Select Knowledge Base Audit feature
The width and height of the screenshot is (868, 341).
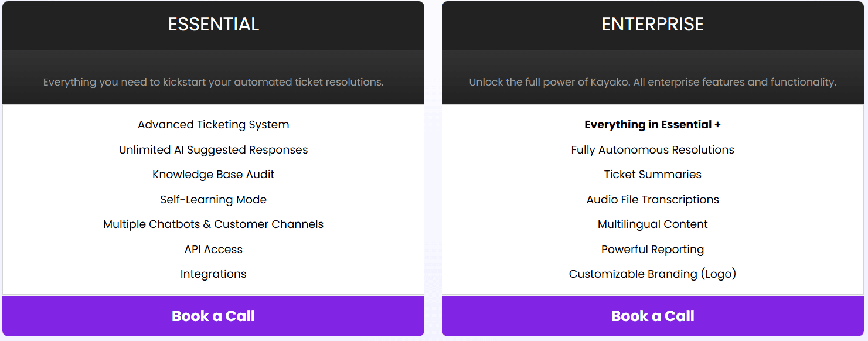pyautogui.click(x=213, y=175)
